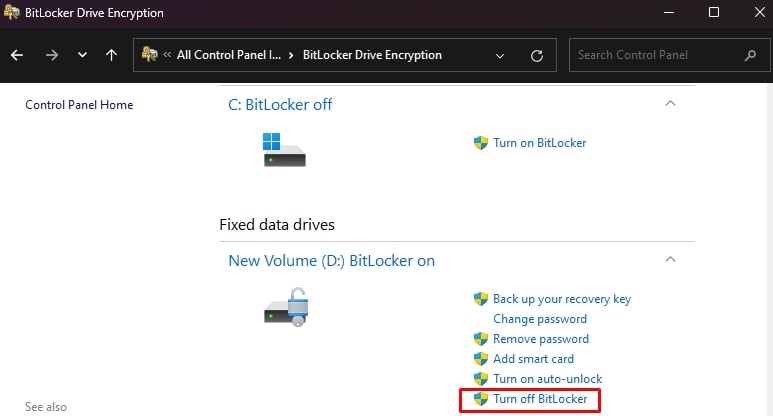Click Change password link

[x=540, y=319]
